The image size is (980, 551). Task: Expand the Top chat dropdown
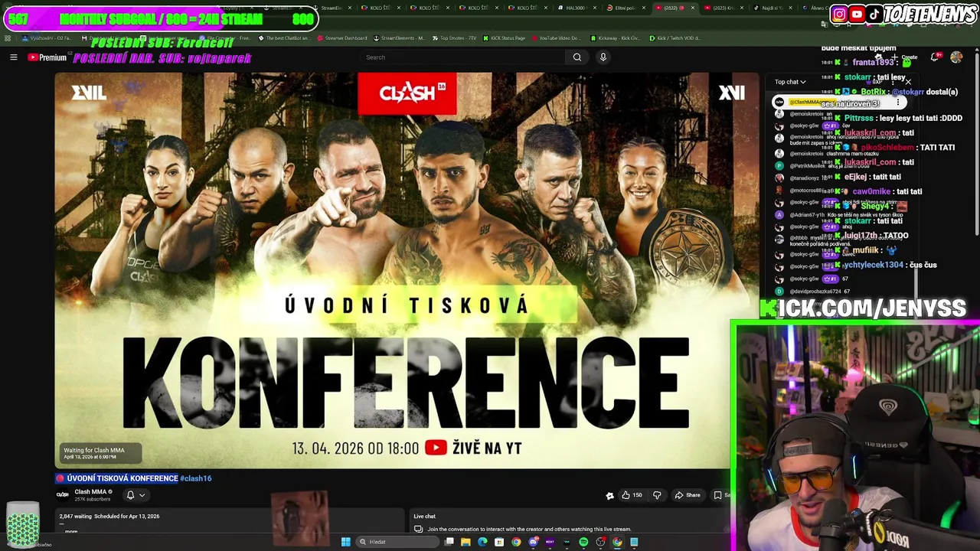pos(790,82)
